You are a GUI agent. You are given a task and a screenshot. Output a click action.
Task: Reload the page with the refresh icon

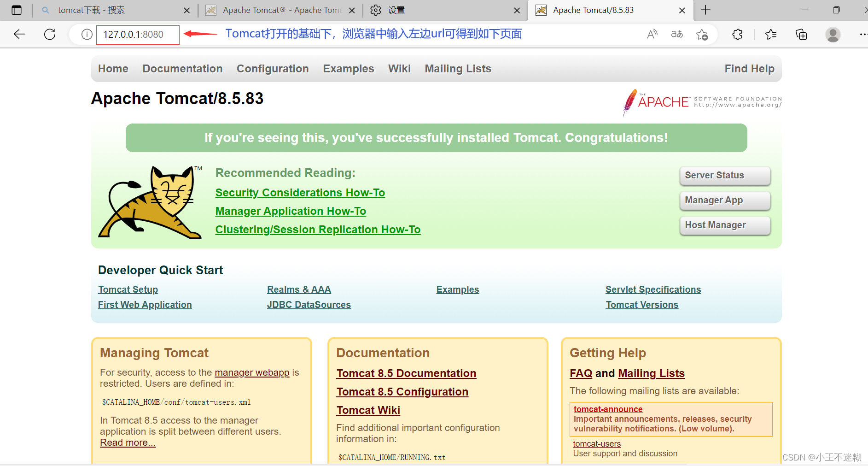coord(50,34)
